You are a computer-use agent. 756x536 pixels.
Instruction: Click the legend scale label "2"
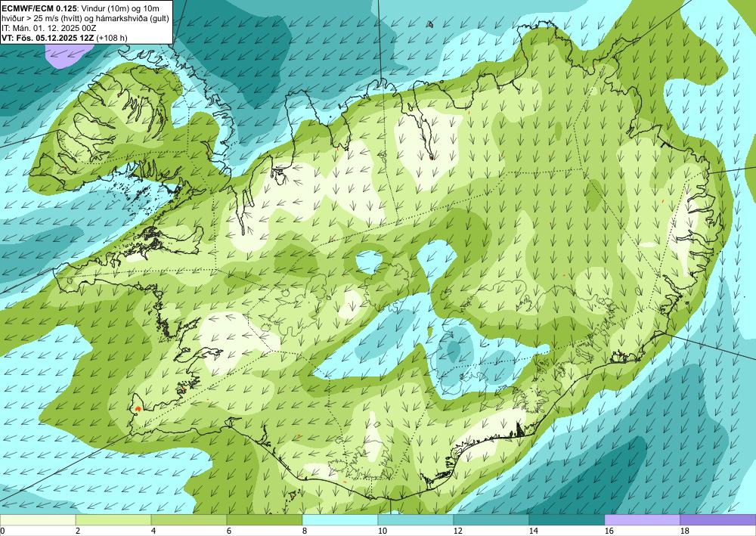(78, 531)
